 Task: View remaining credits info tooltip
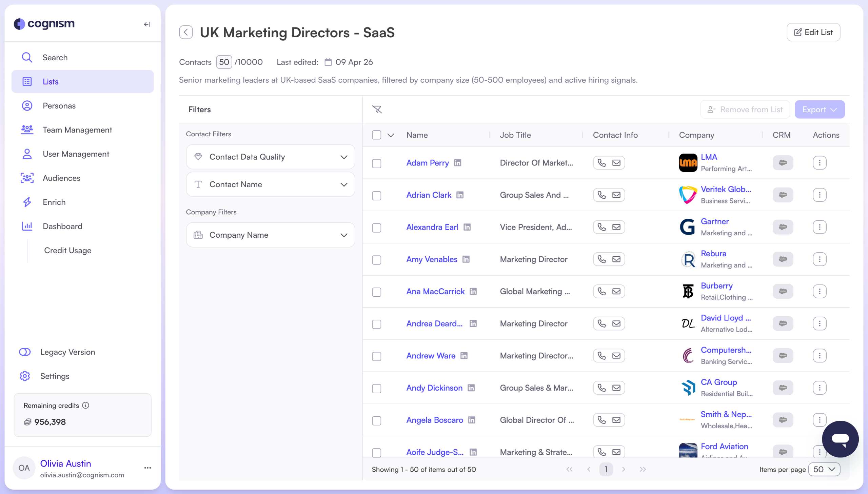[x=85, y=405]
